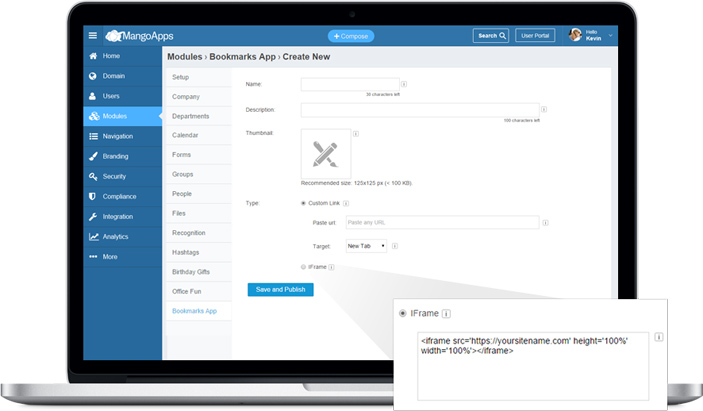Screen dimensions: 703x411
Task: Click the Branding paintbrush icon
Action: pos(93,156)
